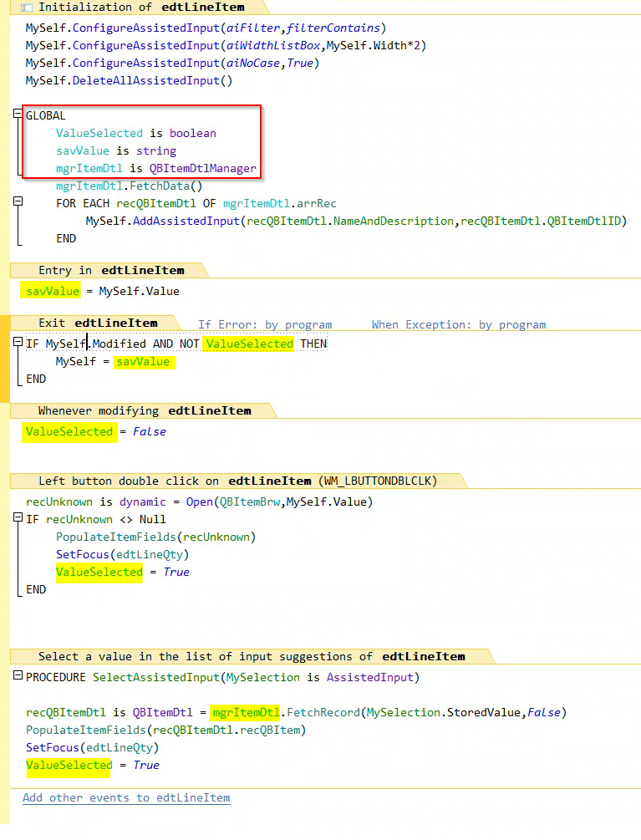Click the MySelf.DeleteAllAssistedInput() code line
This screenshot has height=840, width=641.
click(129, 80)
